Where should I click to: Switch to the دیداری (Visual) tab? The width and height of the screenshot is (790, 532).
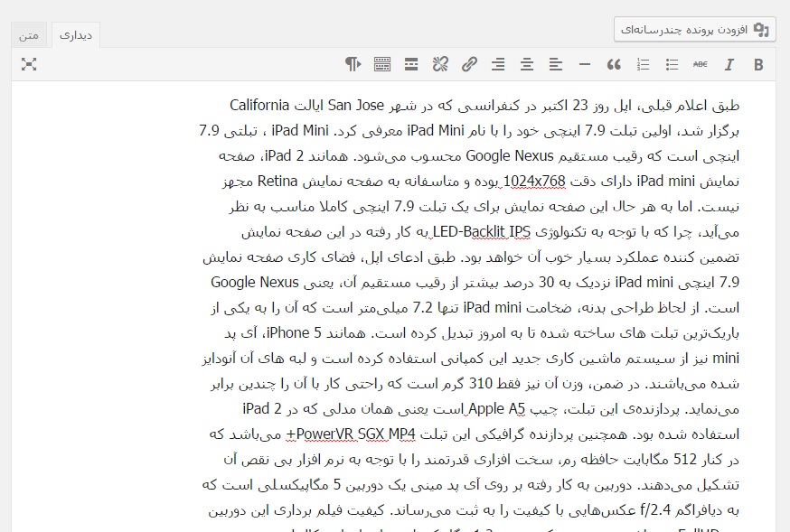coord(76,35)
